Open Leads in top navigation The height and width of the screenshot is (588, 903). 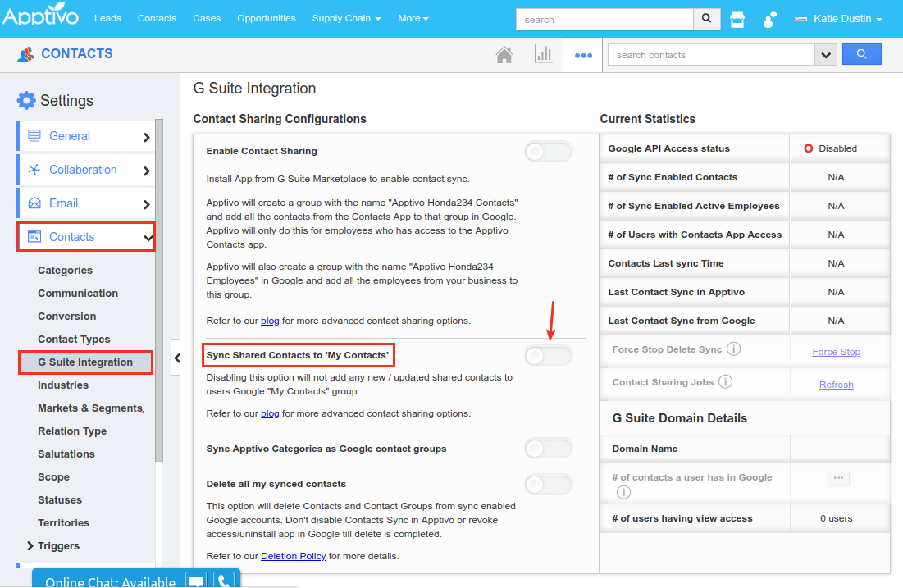click(x=107, y=18)
